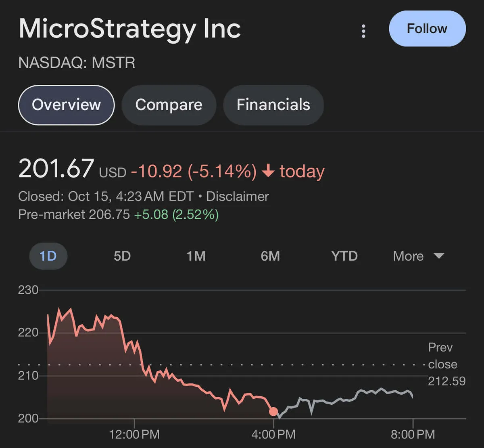
Task: Click the 201.67 price value
Action: (x=56, y=169)
